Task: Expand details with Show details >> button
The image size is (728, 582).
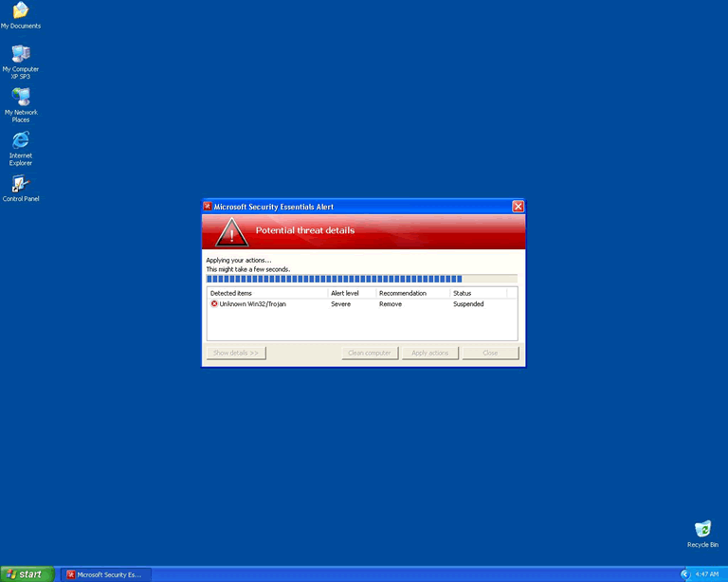Action: pyautogui.click(x=236, y=353)
